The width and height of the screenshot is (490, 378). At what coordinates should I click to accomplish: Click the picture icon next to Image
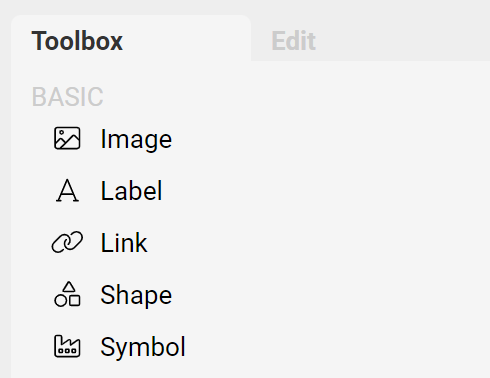click(67, 138)
